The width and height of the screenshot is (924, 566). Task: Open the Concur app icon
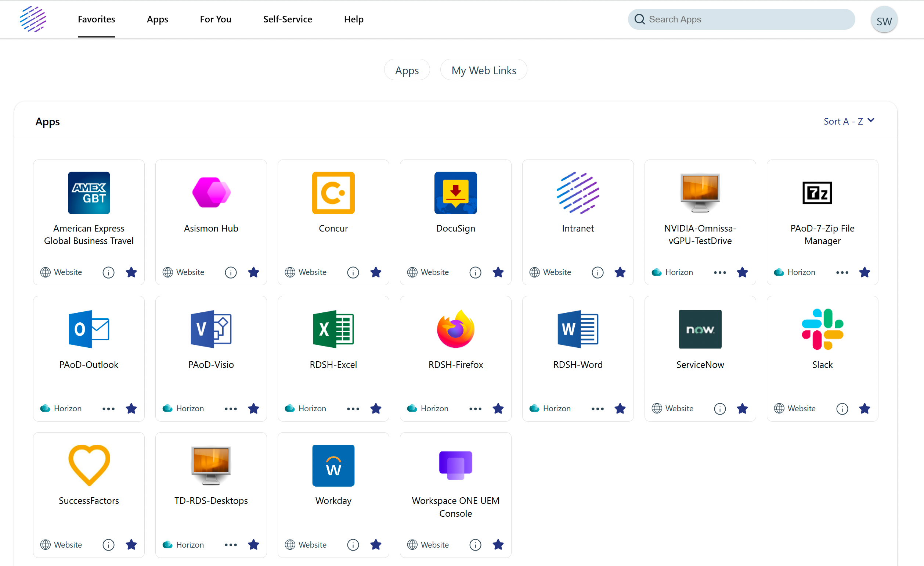(x=333, y=193)
